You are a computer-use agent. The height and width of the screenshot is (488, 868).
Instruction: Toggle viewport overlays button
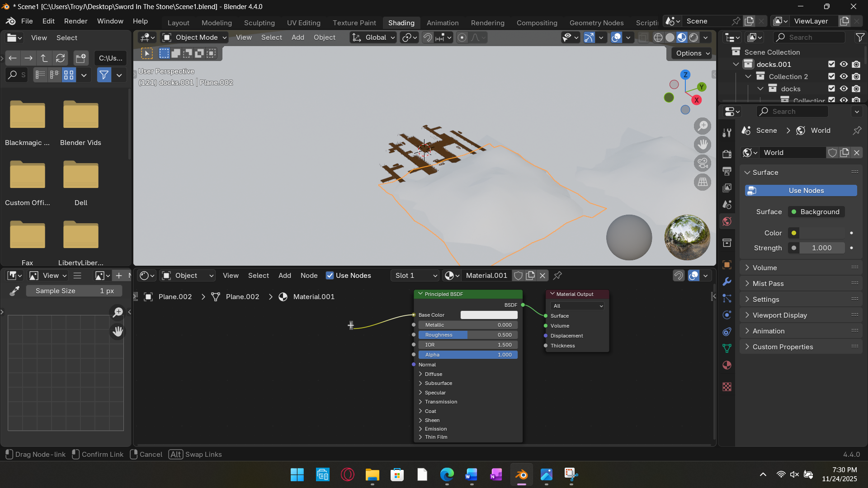click(616, 38)
